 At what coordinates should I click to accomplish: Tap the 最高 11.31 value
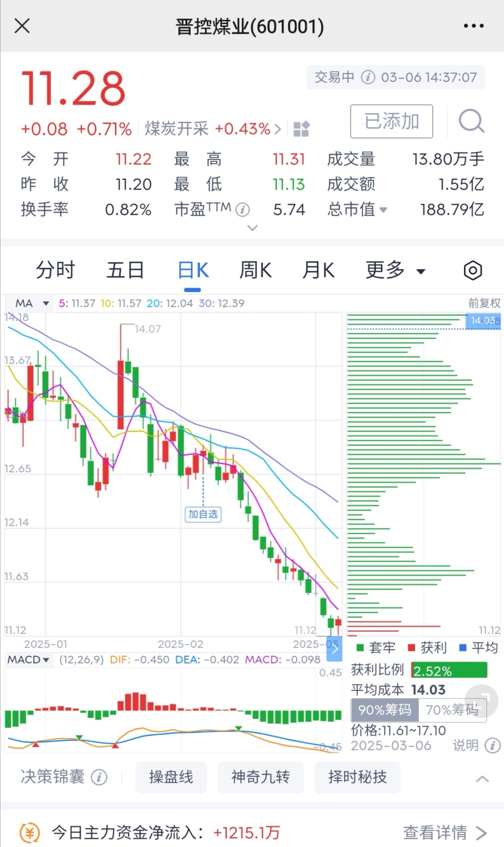tap(289, 159)
